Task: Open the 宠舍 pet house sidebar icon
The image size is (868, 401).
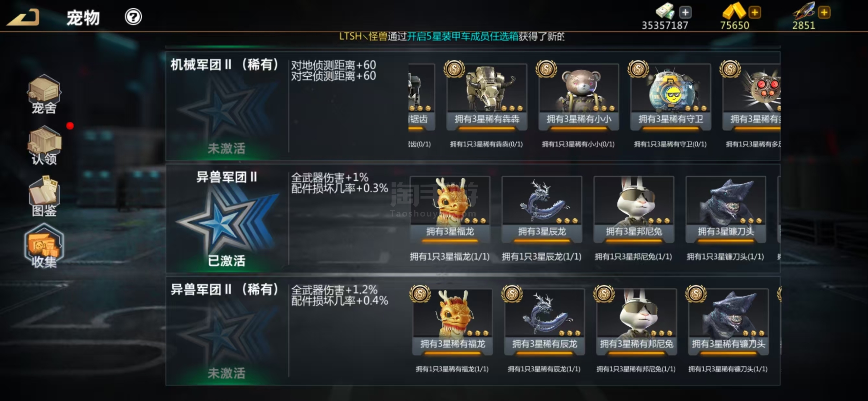Action: tap(44, 94)
